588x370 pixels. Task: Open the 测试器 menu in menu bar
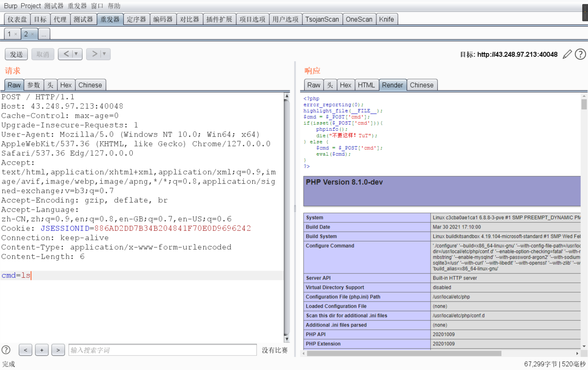tap(54, 6)
